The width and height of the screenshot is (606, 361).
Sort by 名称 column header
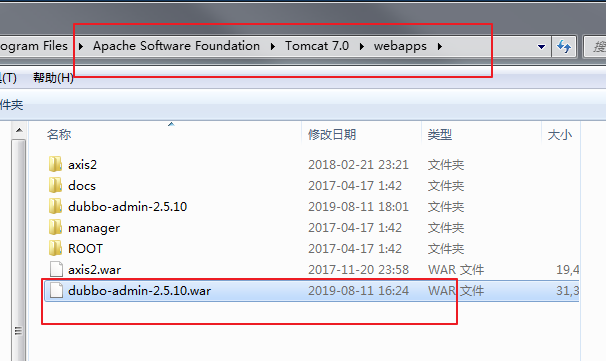click(59, 135)
